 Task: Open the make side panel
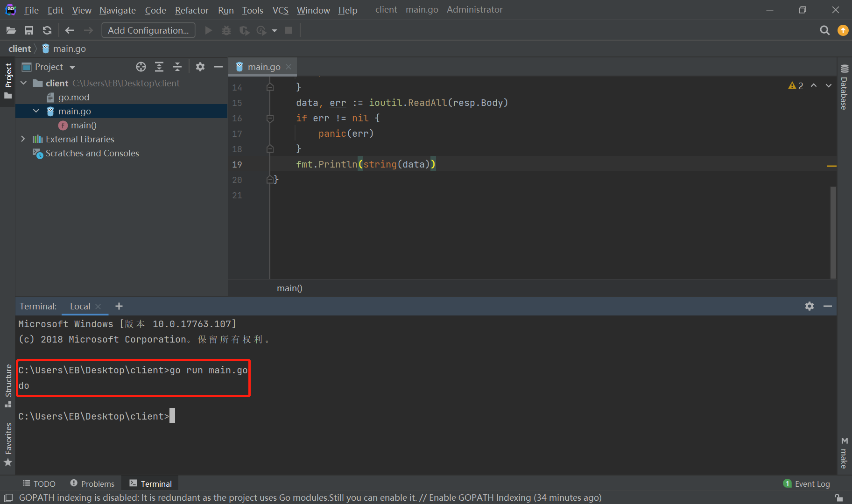click(x=844, y=453)
